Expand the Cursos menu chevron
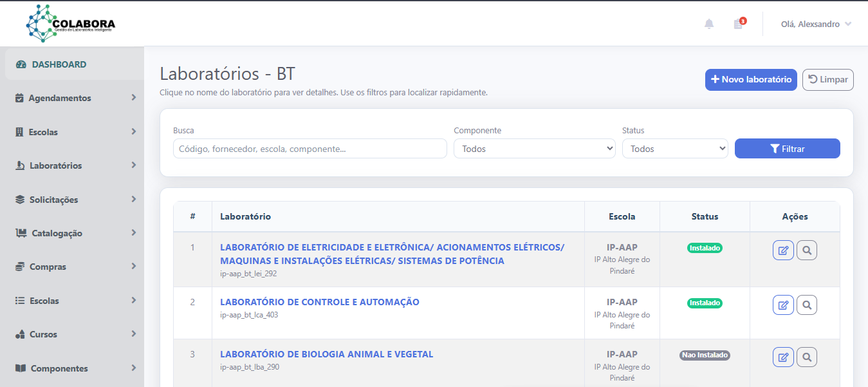The height and width of the screenshot is (387, 868). (134, 334)
